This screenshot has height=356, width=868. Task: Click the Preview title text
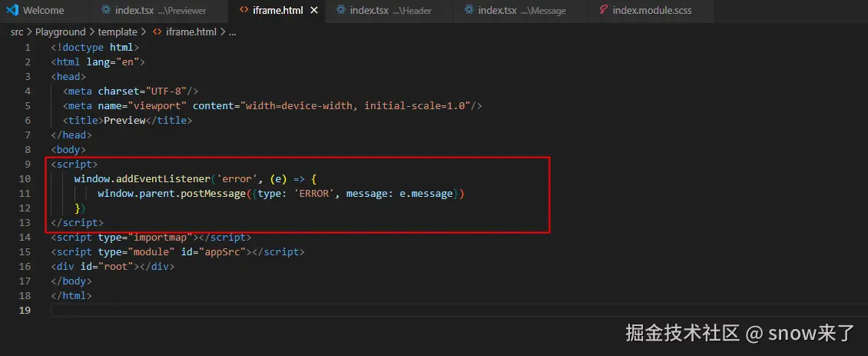[x=124, y=120]
